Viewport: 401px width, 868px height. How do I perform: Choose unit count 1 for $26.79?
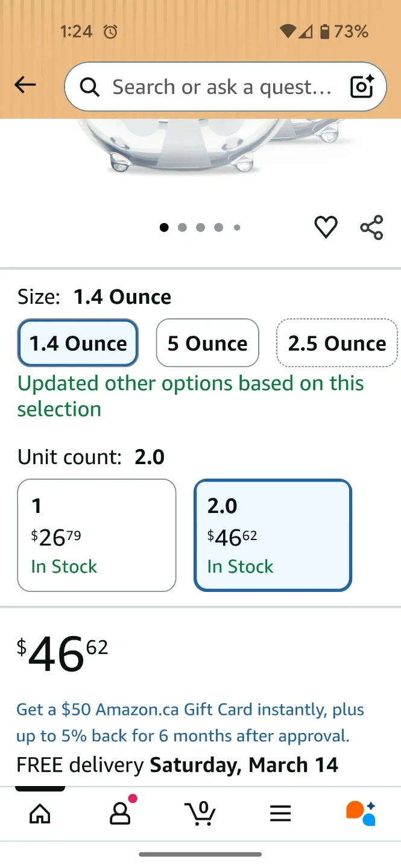(96, 535)
